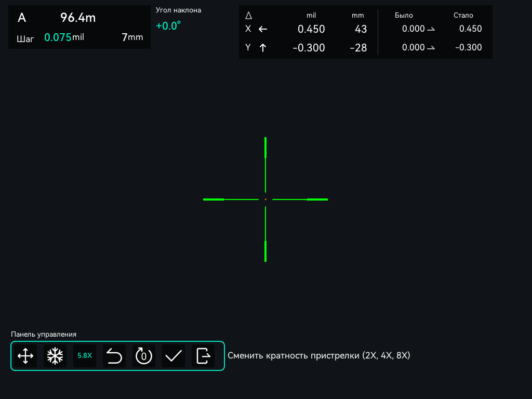The image size is (532, 399).
Task: Click the Шаг label
Action: 25,39
